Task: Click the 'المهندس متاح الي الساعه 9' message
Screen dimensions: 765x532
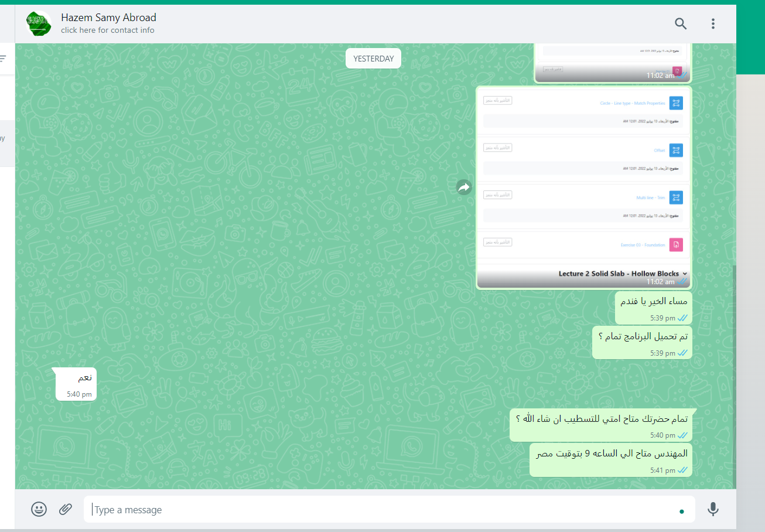Action: 611,460
